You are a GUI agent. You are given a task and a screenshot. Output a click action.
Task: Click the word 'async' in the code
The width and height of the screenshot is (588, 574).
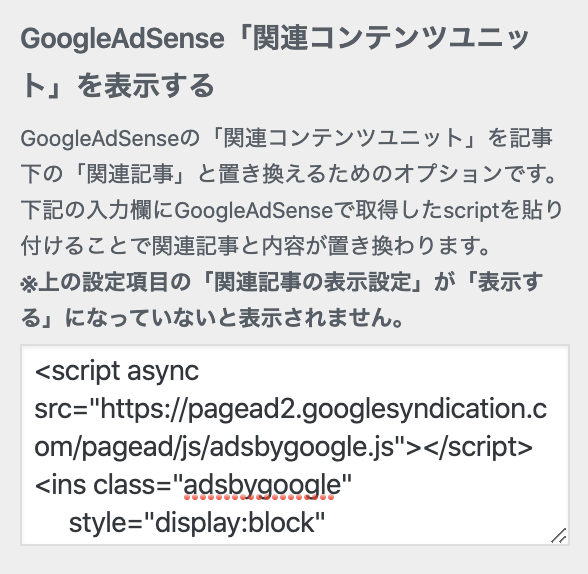tap(163, 372)
